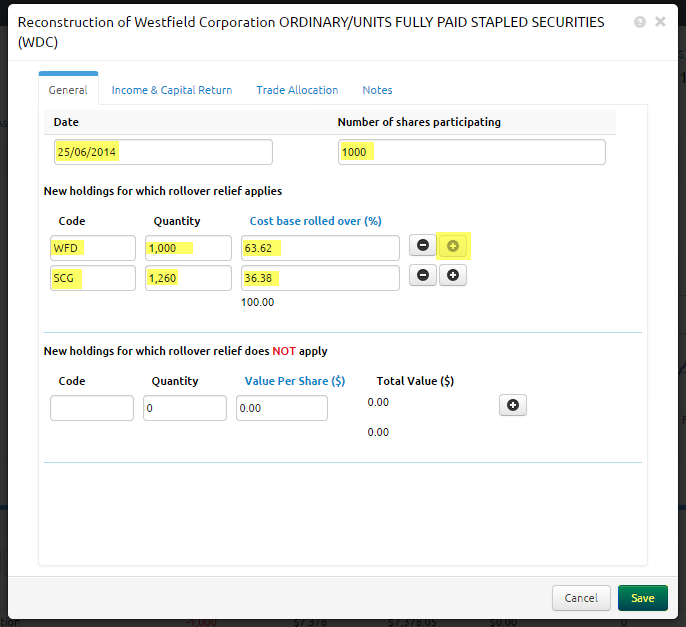The image size is (686, 627).
Task: Click the Cost base rolled over (%) link
Action: click(x=315, y=221)
